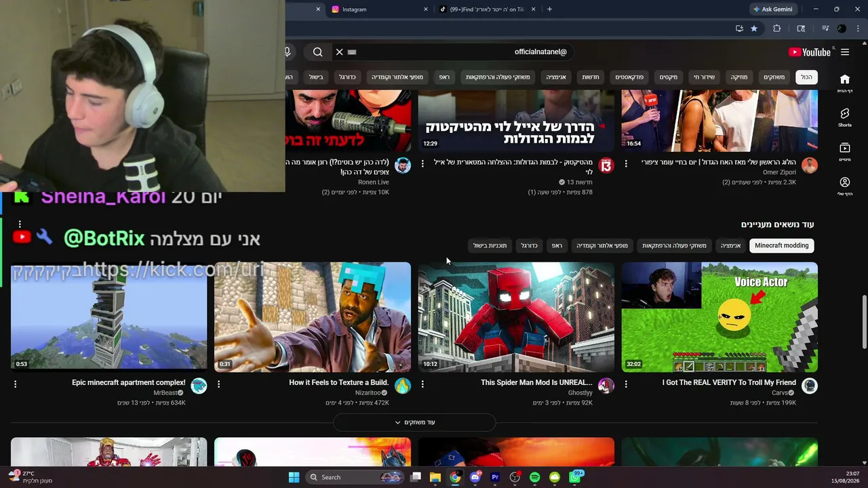This screenshot has height=488, width=868.
Task: Open the Ghostlyy channel name link
Action: [x=580, y=393]
